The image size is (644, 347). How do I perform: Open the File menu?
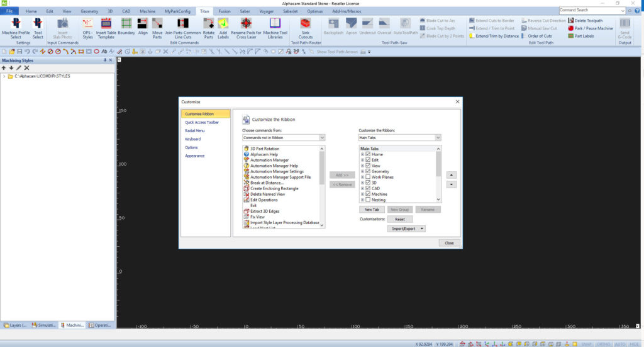click(x=9, y=11)
